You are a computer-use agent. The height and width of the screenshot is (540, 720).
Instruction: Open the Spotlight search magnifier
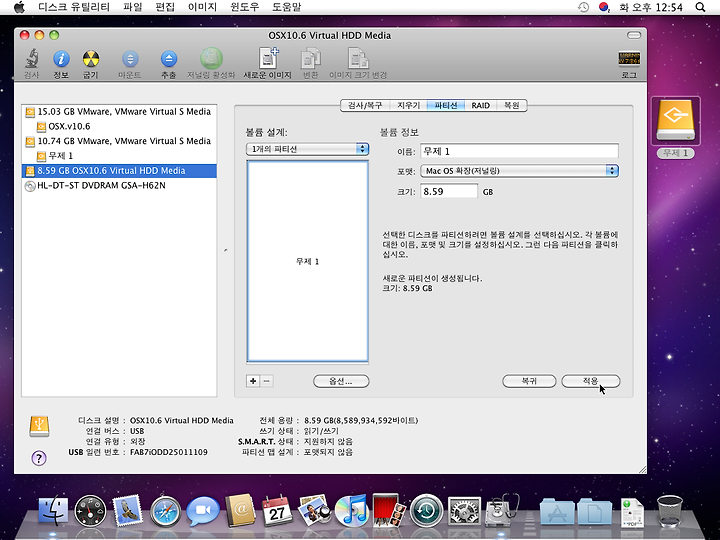coord(700,7)
